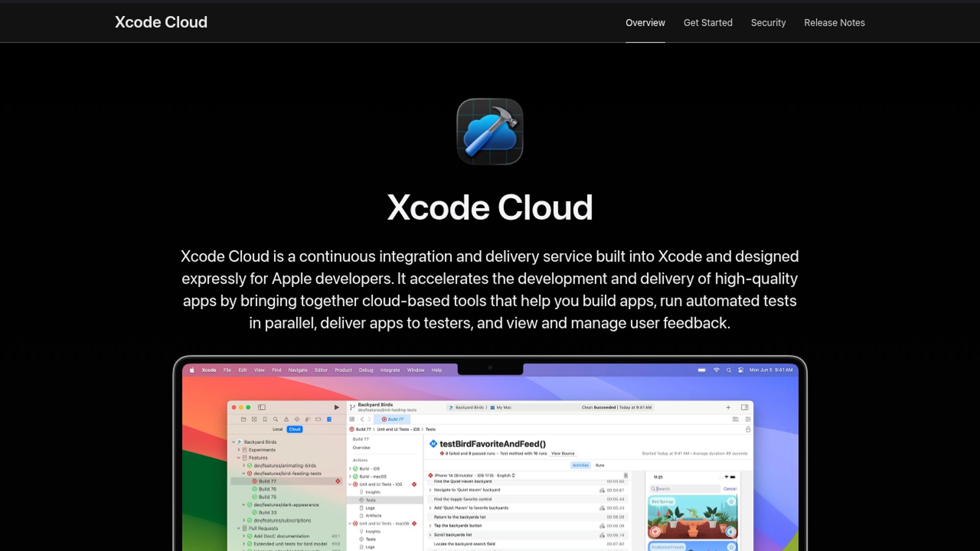
Task: Select Build 76 in the navigator tree
Action: (267, 489)
